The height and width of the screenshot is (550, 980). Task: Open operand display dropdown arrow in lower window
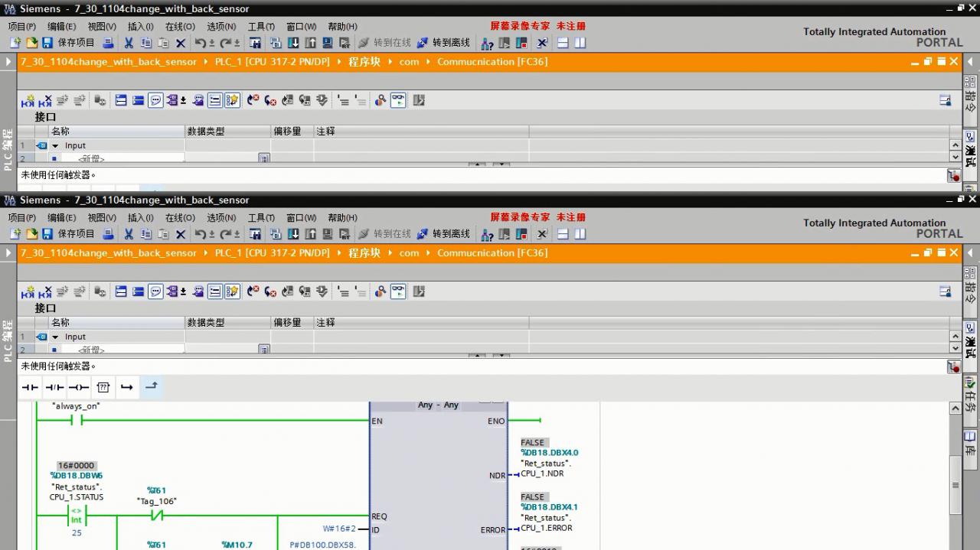click(184, 292)
